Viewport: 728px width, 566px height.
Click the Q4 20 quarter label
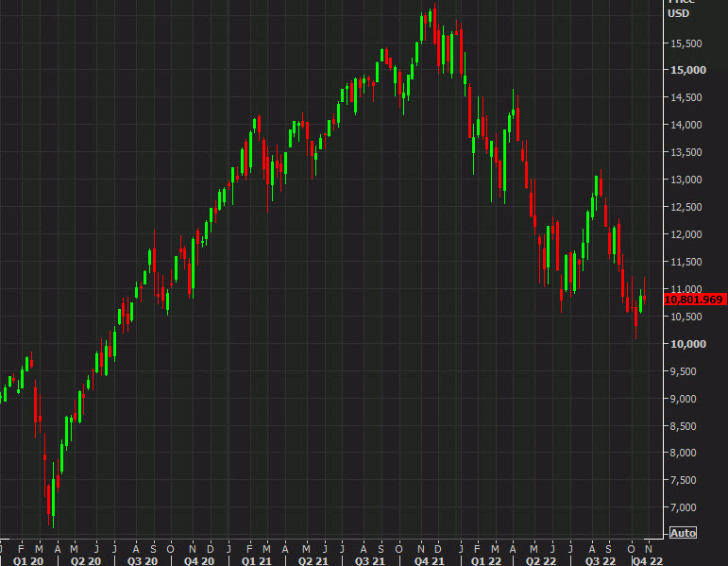coord(198,561)
